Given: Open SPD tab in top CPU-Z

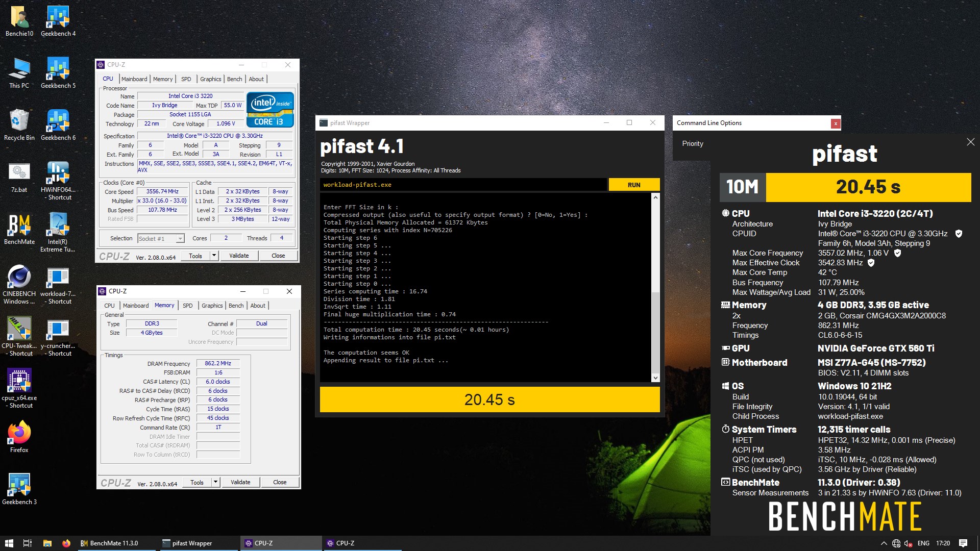Looking at the screenshot, I should [x=186, y=79].
